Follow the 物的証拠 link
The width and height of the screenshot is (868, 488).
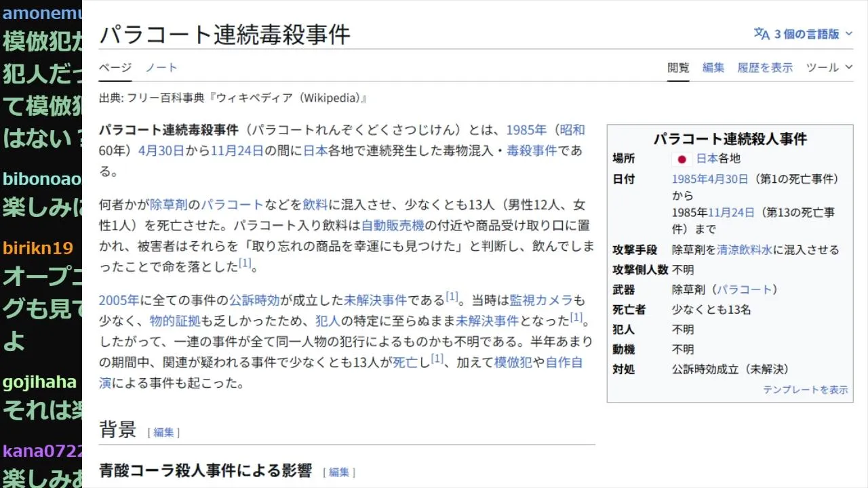tap(175, 321)
